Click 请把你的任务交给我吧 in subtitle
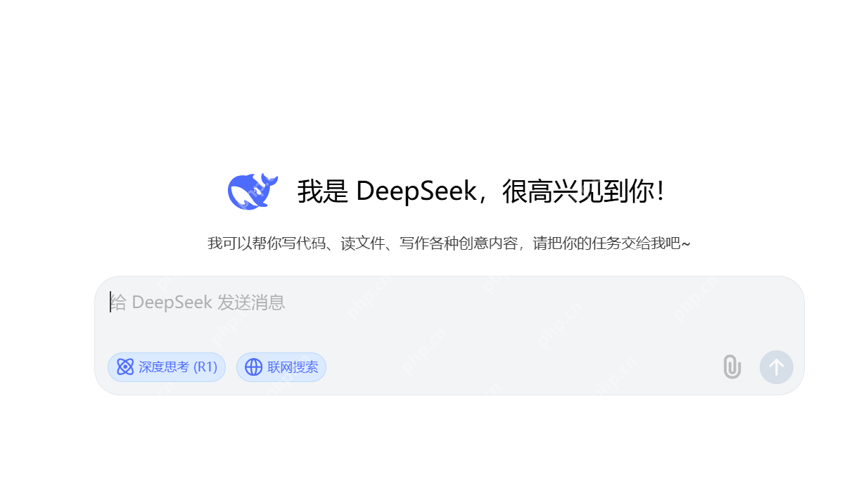Image resolution: width=868 pixels, height=496 pixels. click(606, 243)
